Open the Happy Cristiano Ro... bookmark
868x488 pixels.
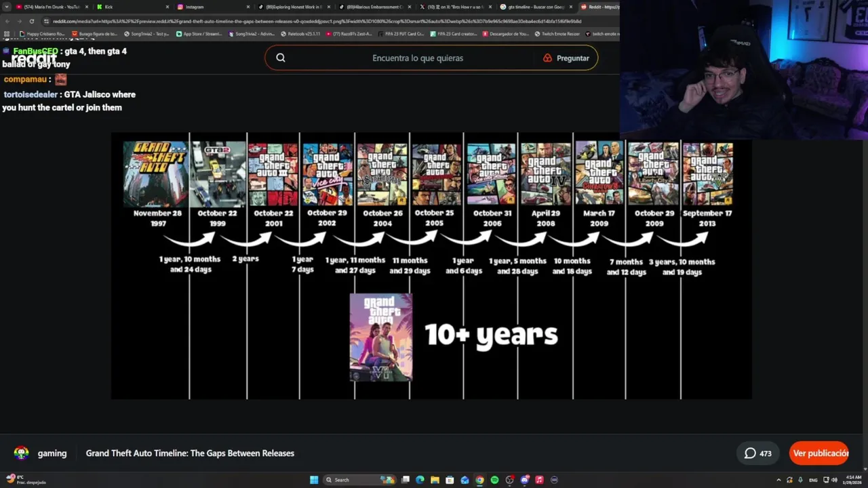coord(42,33)
